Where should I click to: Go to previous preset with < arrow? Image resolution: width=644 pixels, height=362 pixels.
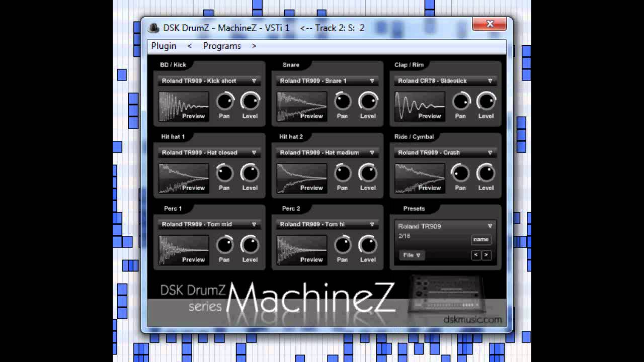pos(475,255)
